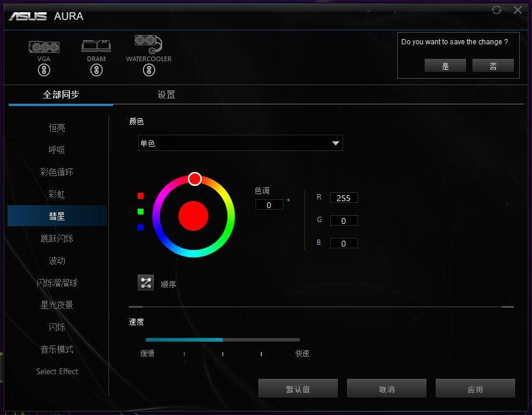Select the 彩色循环 color cycle effect
This screenshot has width=532, height=415.
[x=57, y=172]
